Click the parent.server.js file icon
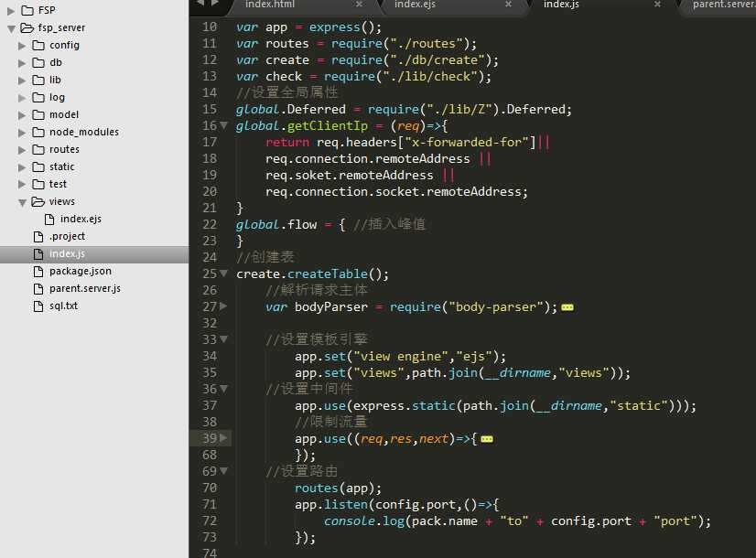 pyautogui.click(x=38, y=289)
